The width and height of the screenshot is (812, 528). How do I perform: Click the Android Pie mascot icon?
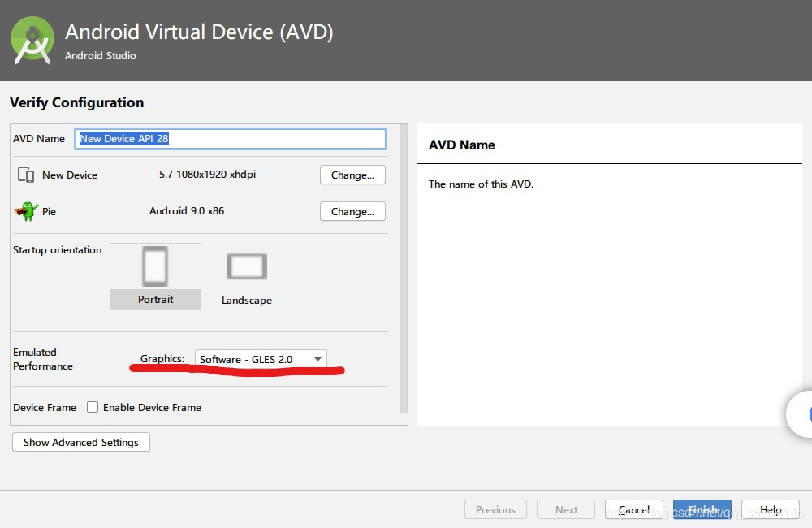pyautogui.click(x=27, y=211)
